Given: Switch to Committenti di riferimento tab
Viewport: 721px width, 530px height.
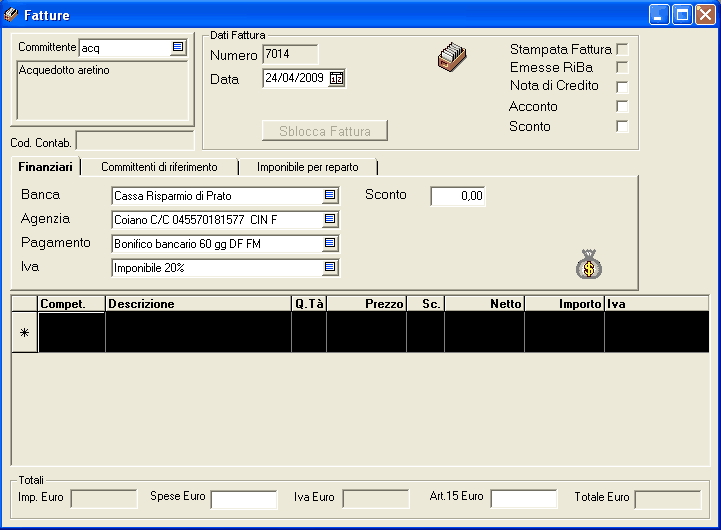Looking at the screenshot, I should point(159,167).
